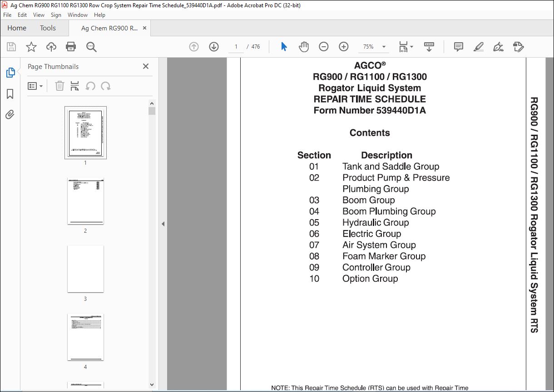Open the Edit menu
This screenshot has height=392, width=554.
(x=22, y=15)
